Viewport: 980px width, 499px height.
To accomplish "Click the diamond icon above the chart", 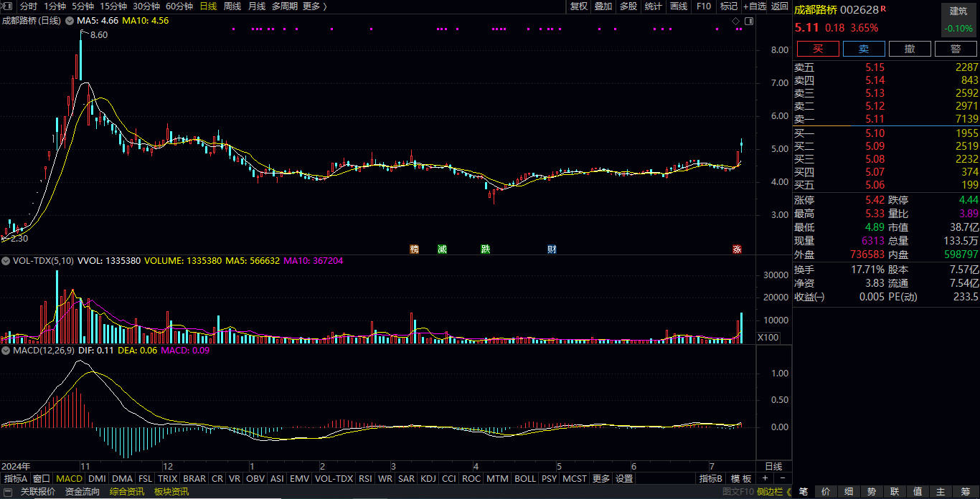I will [736, 22].
